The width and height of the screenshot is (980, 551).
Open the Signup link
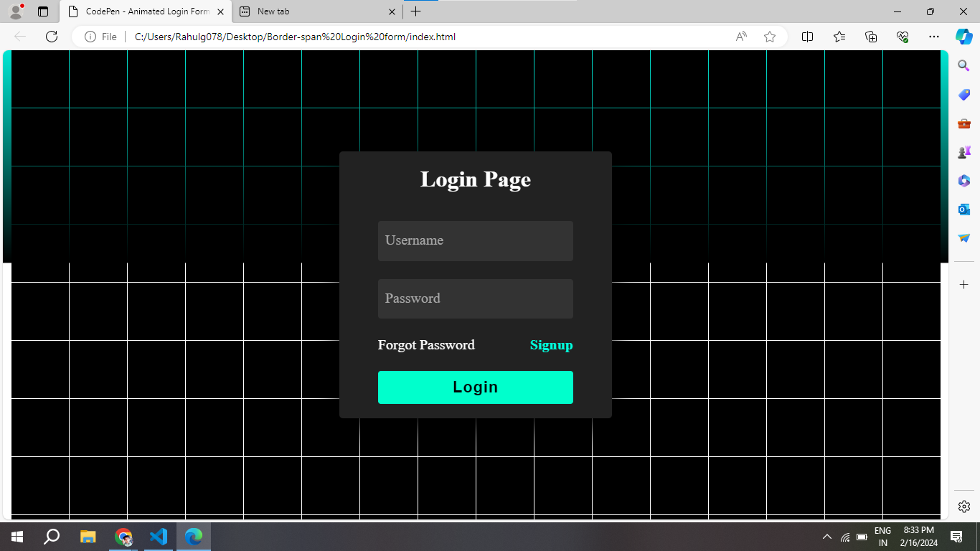click(x=551, y=345)
